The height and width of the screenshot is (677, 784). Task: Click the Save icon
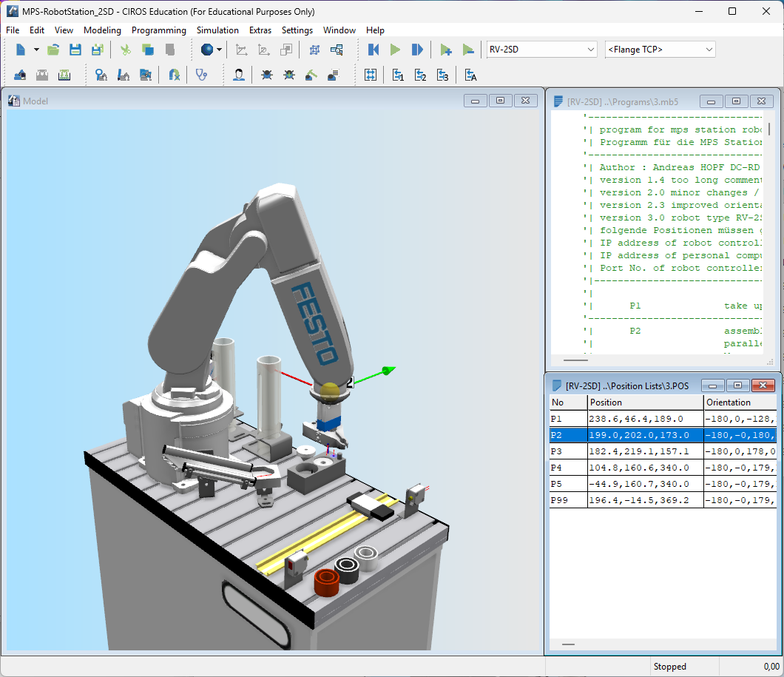click(x=75, y=50)
